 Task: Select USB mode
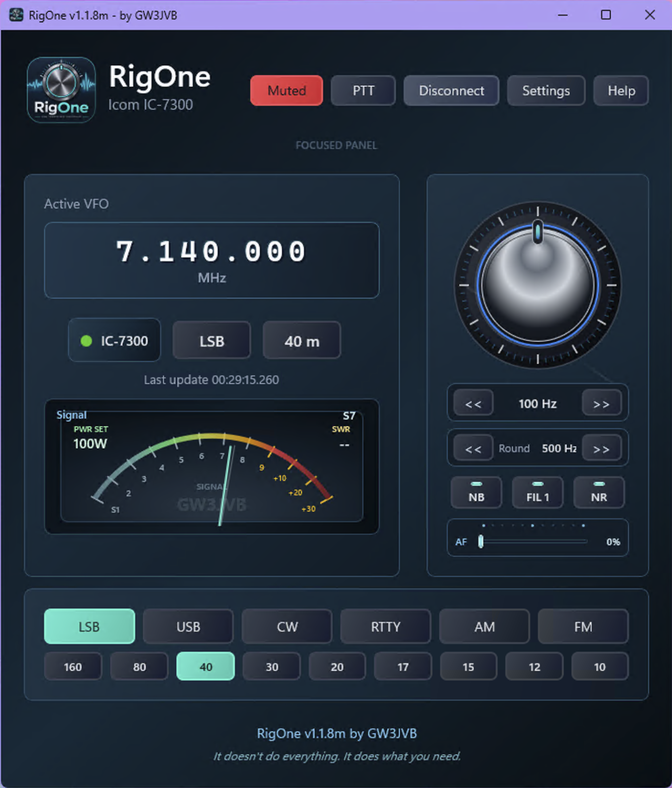(x=188, y=626)
